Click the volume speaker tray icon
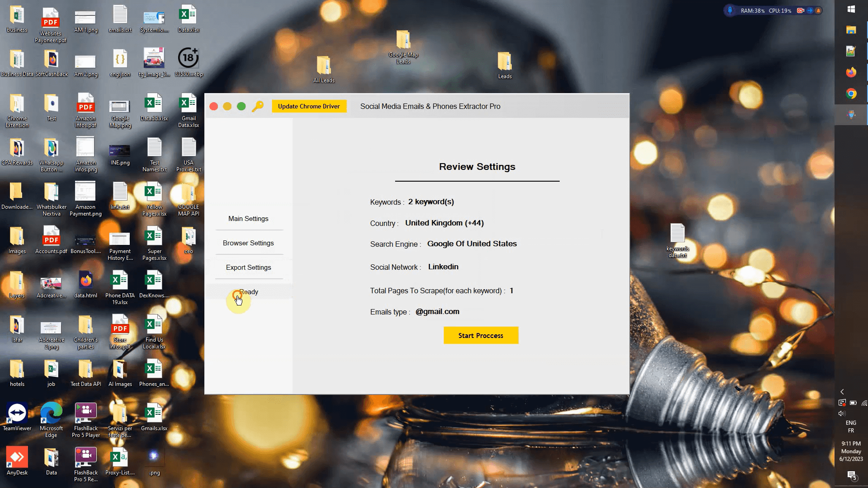The height and width of the screenshot is (488, 868). pos(841,413)
